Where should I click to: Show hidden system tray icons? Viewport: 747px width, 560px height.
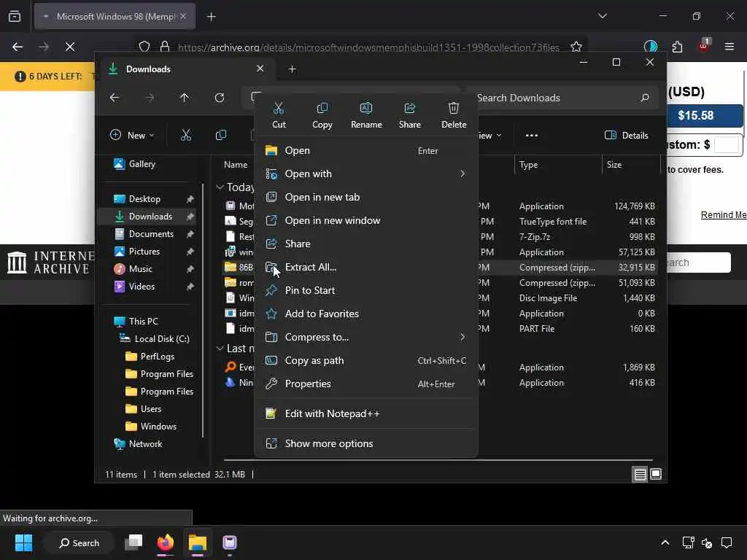[x=665, y=542]
